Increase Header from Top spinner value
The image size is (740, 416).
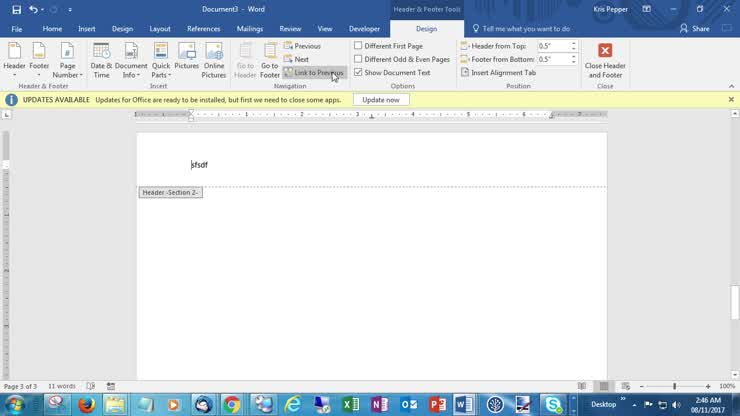573,43
